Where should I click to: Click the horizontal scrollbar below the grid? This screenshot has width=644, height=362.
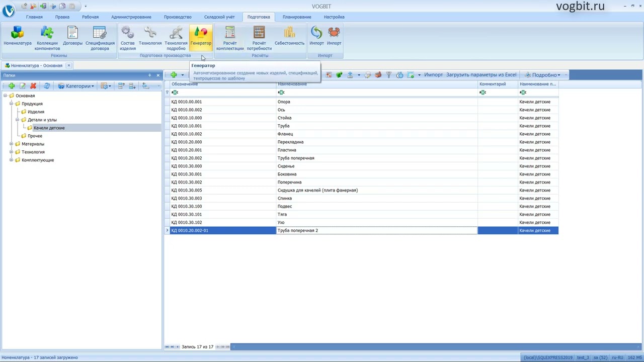pos(435,347)
